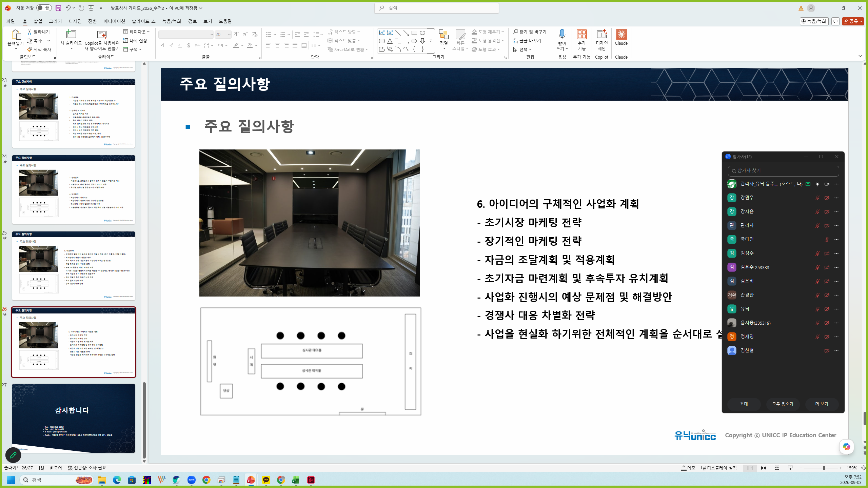868x488 pixels.
Task: Open Zoom app in taskbar
Action: pos(192,480)
